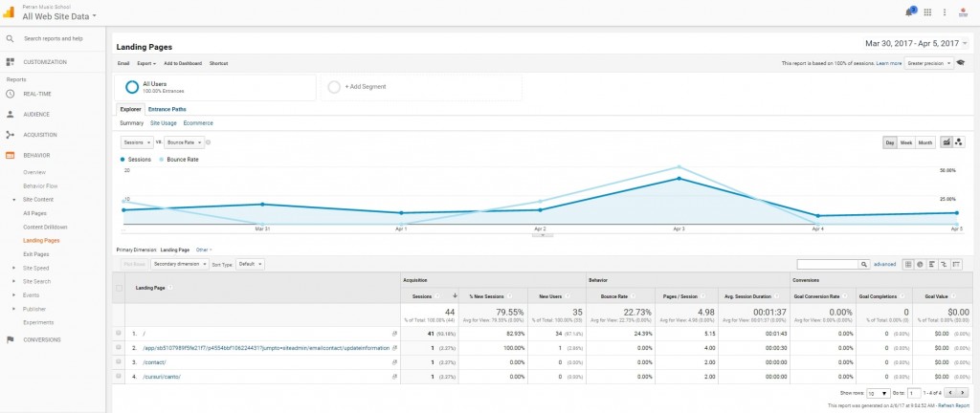
Task: Open the notifications bell
Action: 909,11
